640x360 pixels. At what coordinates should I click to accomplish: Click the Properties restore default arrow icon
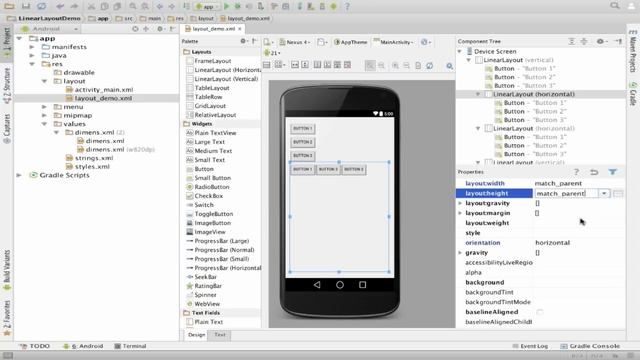(594, 172)
